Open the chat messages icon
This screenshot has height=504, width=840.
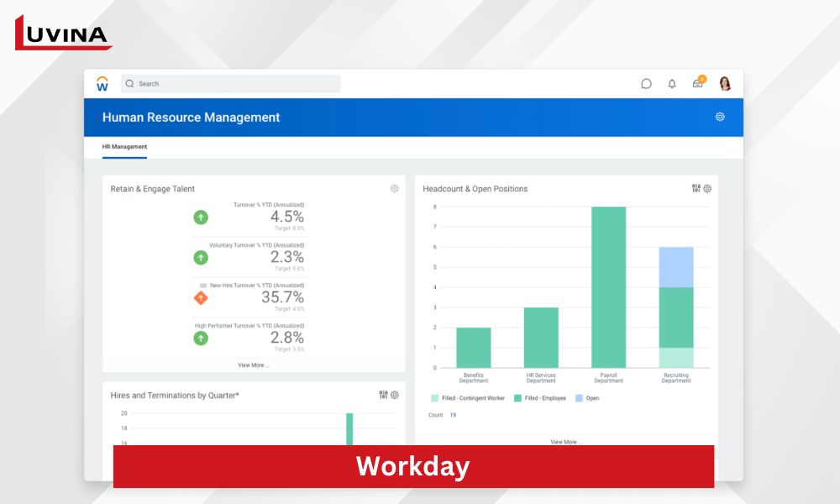[646, 84]
